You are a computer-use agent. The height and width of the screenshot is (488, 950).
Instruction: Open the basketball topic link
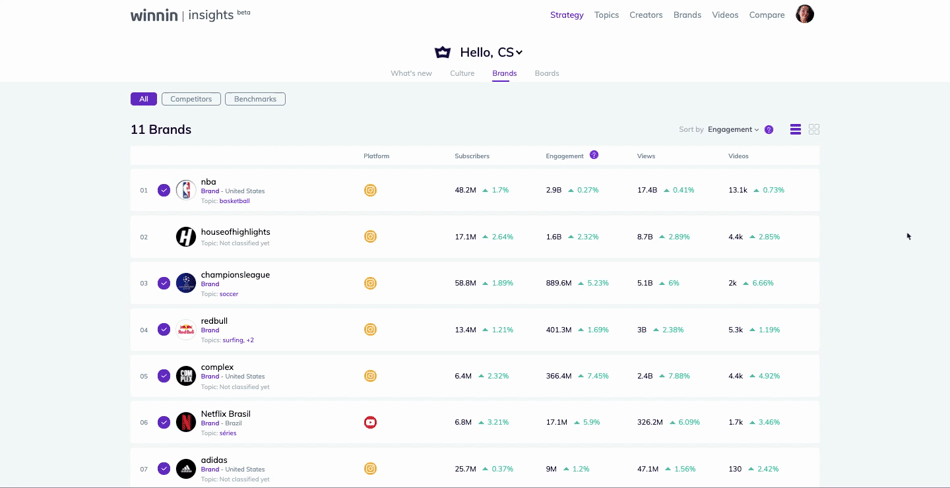point(234,201)
